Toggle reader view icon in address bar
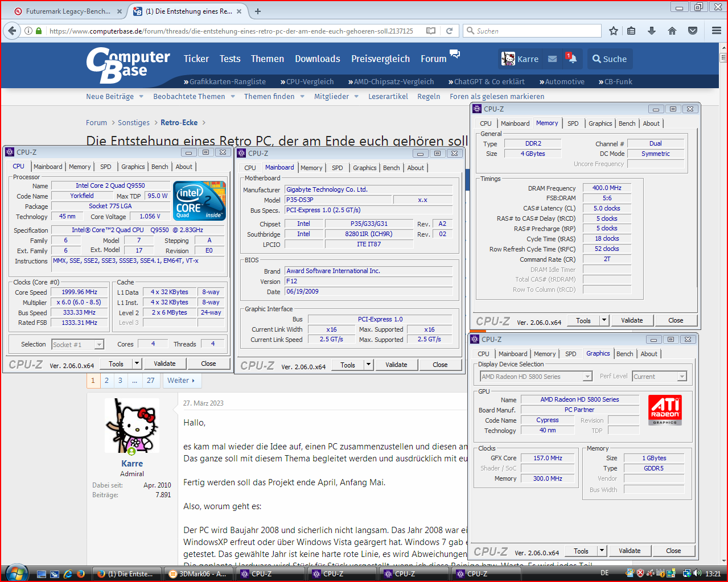728x582 pixels. 431,31
